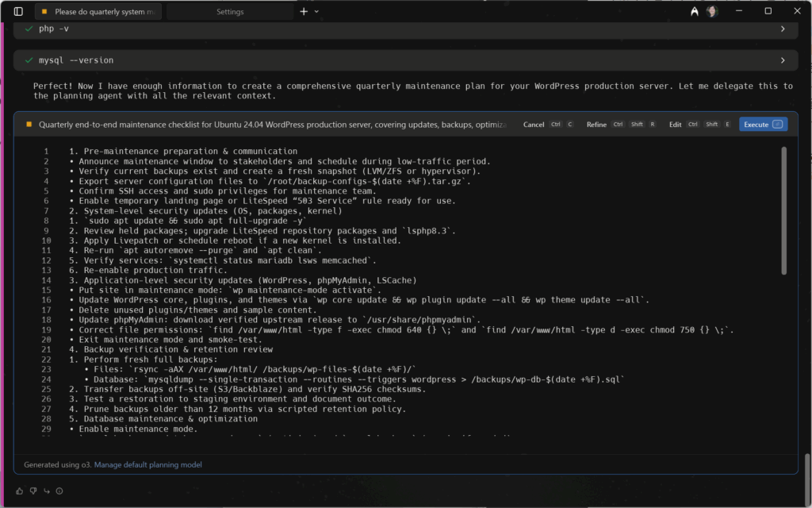Image resolution: width=812 pixels, height=508 pixels.
Task: Open a new tab with the plus icon
Action: coord(304,11)
